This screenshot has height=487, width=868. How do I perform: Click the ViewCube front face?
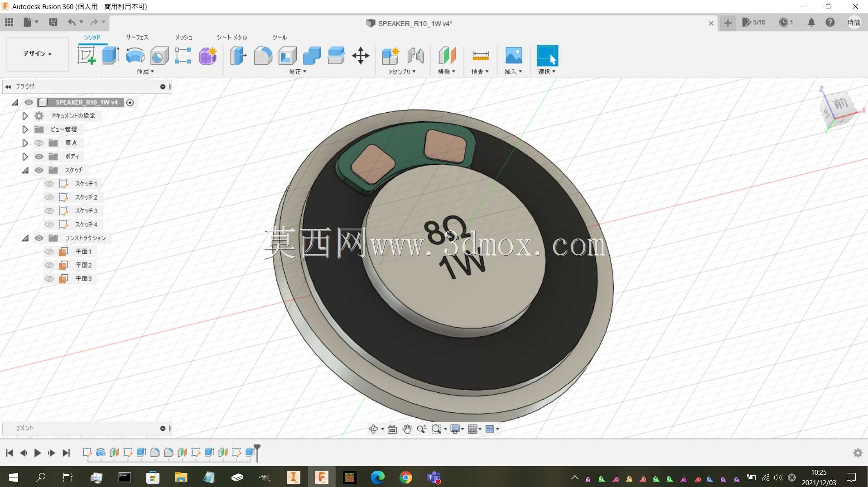pos(841,104)
